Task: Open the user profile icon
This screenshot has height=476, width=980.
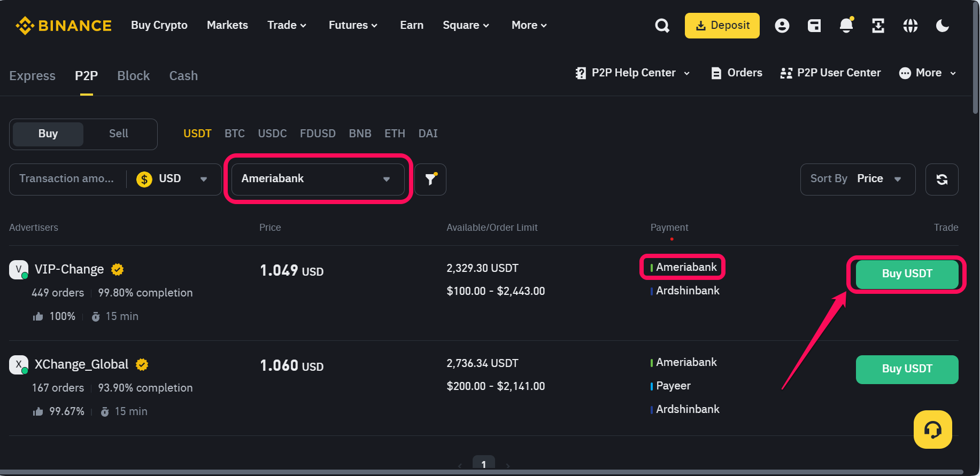Action: click(782, 26)
